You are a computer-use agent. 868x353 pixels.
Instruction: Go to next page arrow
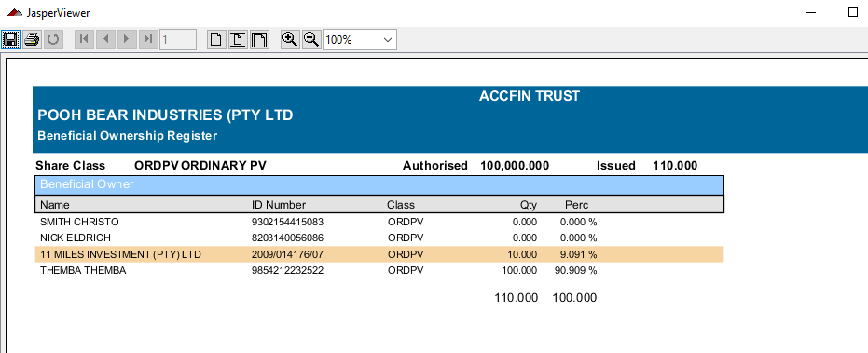[127, 39]
